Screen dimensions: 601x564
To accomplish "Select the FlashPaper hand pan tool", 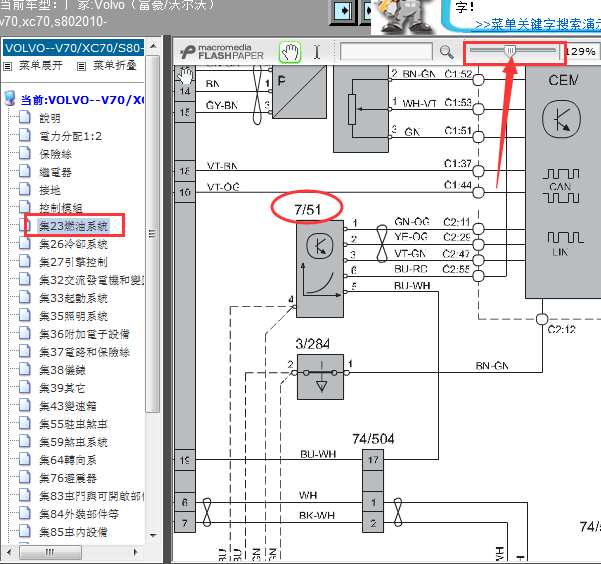I will pos(290,52).
